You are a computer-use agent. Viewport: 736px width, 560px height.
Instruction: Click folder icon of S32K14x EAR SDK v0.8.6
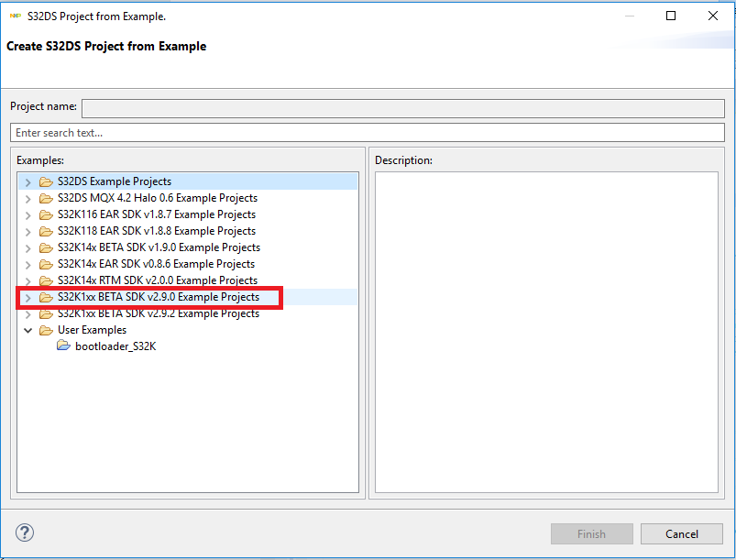pos(46,264)
